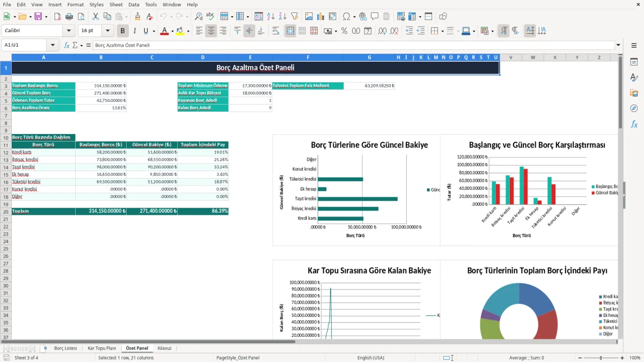The height and width of the screenshot is (362, 644).
Task: Toggle Align Left
Action: (200, 31)
